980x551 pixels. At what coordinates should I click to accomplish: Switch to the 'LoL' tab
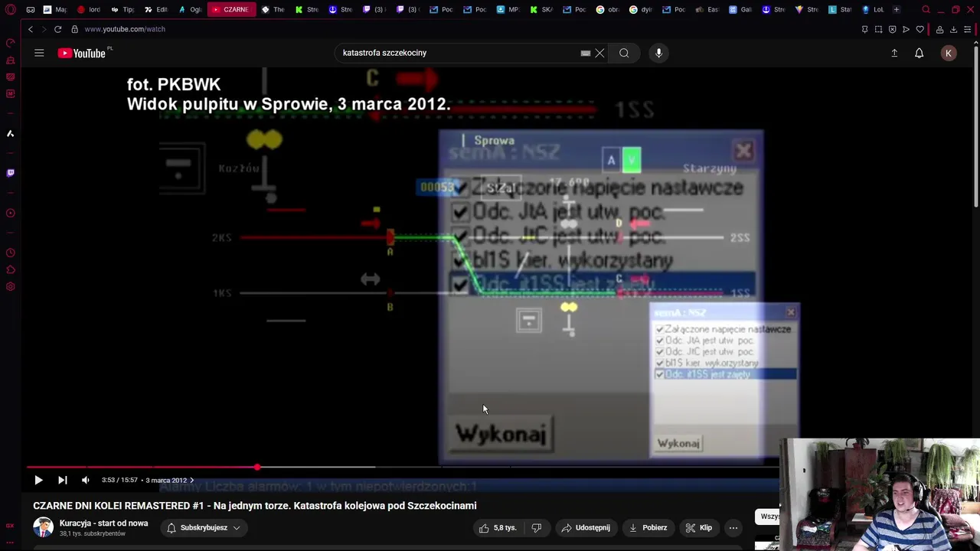(873, 10)
